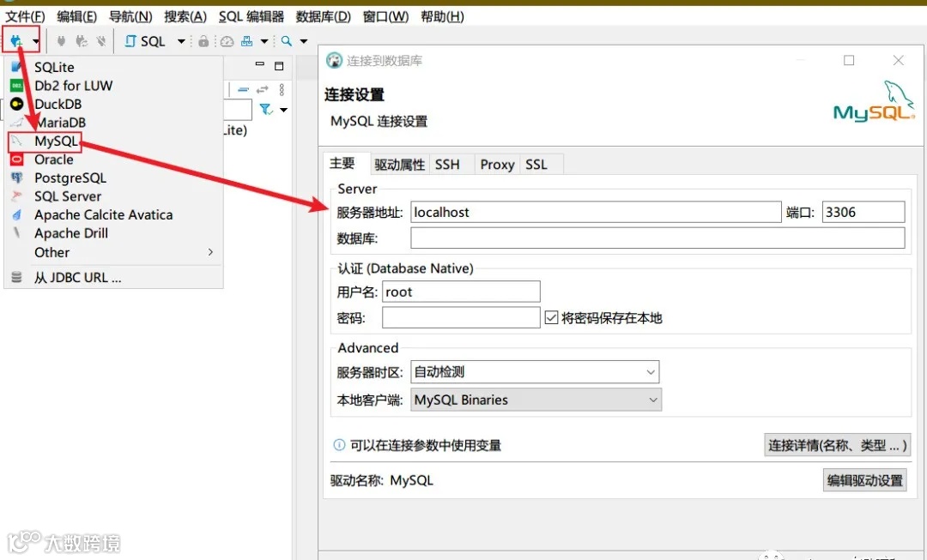Maximize the 连接到数据库 dialog
The width and height of the screenshot is (927, 560).
tap(849, 60)
